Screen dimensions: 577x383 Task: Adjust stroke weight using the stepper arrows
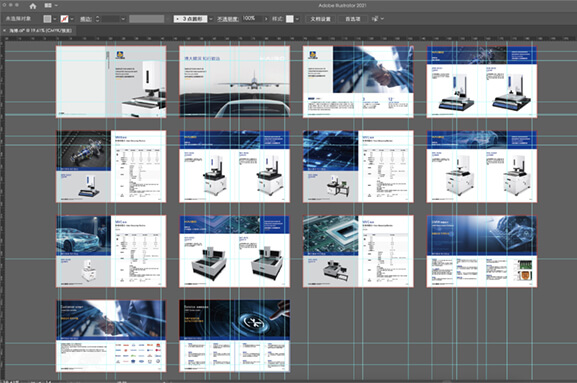(98, 19)
